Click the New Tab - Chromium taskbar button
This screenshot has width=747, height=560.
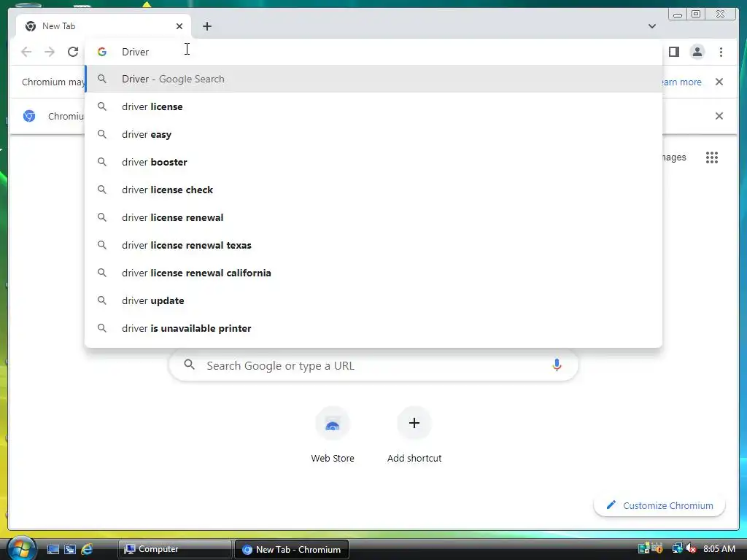292,549
